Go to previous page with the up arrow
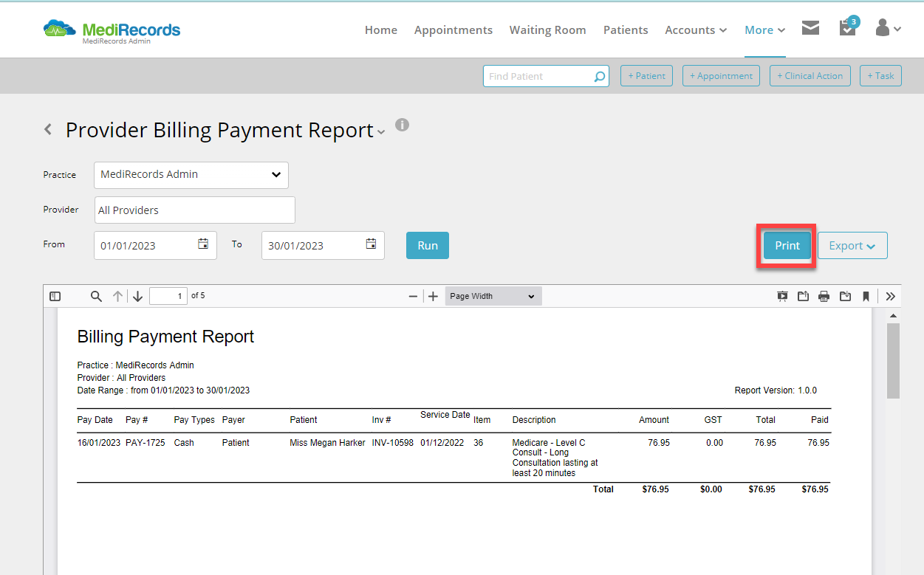This screenshot has width=924, height=575. point(117,296)
